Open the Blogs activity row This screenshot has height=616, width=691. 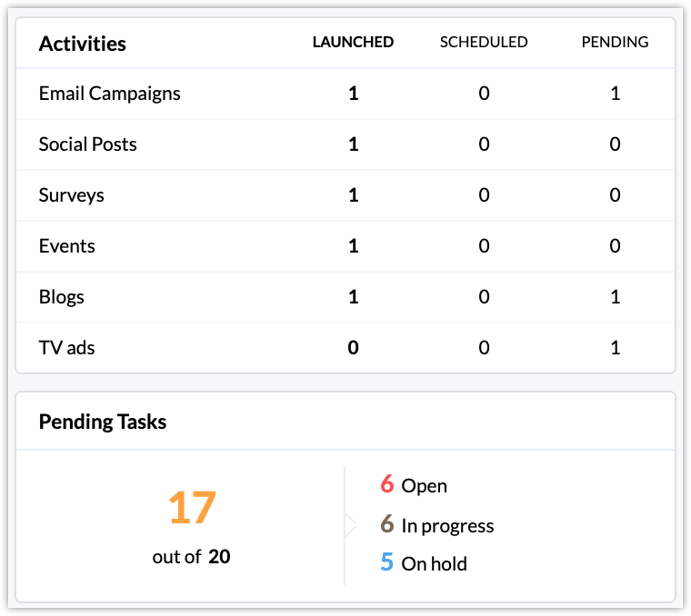point(61,297)
